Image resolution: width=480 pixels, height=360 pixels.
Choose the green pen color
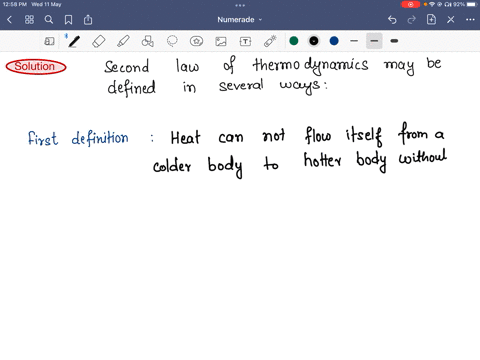(294, 41)
